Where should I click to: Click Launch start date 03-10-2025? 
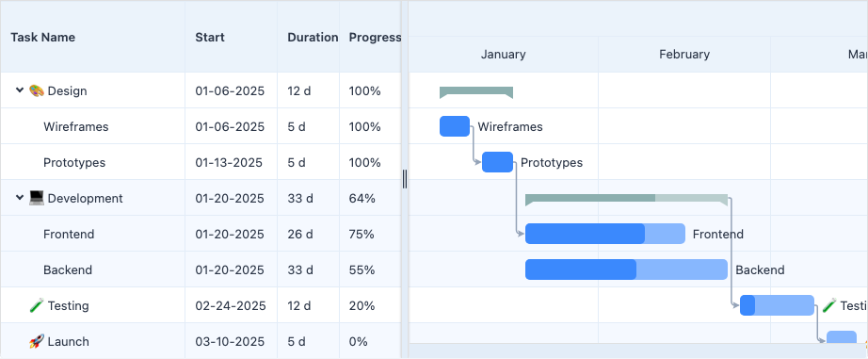[231, 341]
